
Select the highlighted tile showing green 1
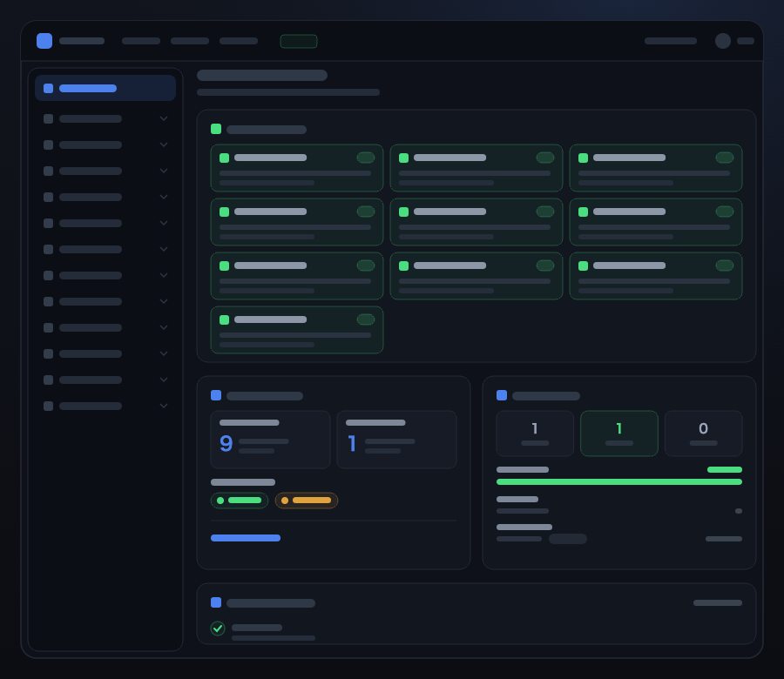tap(619, 434)
